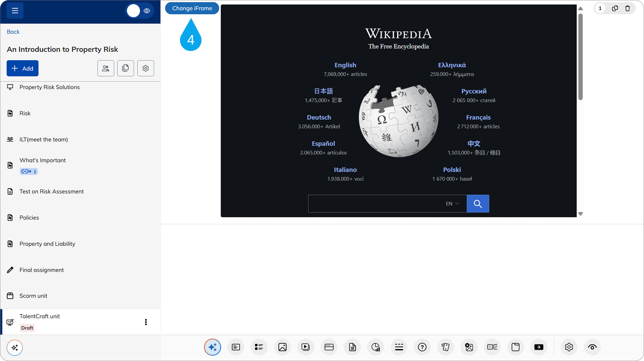Viewport: 644px width, 361px height.
Task: Add a question block using the question mark icon
Action: (x=422, y=347)
